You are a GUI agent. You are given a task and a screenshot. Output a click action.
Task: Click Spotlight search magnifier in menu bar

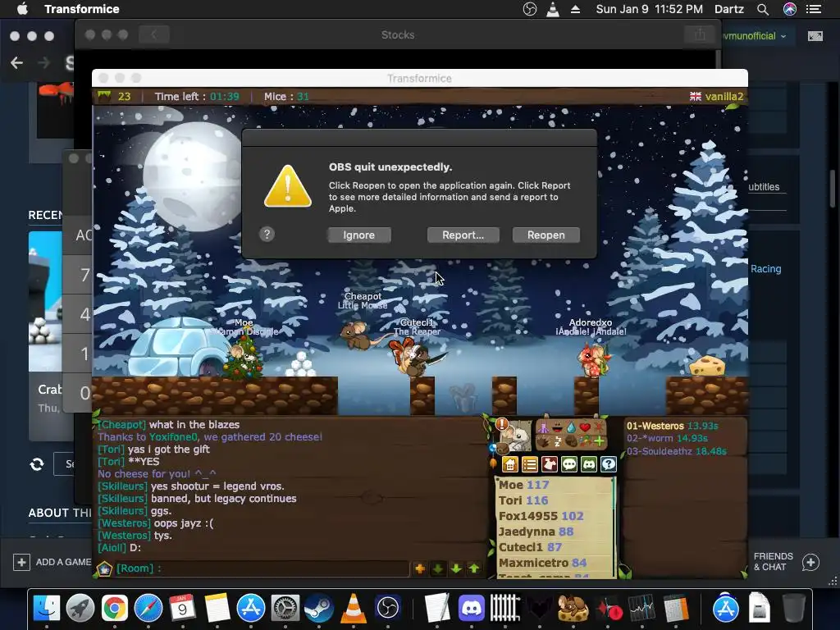(x=763, y=9)
